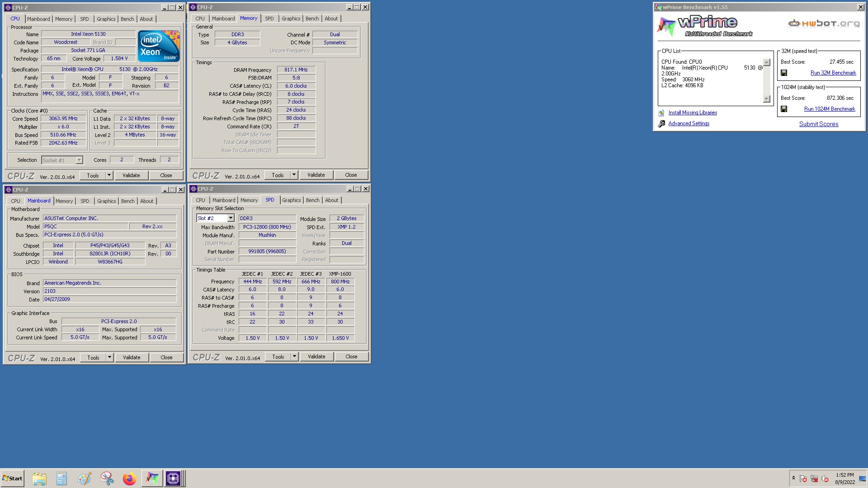Launch Calculator from the taskbar
The height and width of the screenshot is (488, 868).
click(x=61, y=479)
